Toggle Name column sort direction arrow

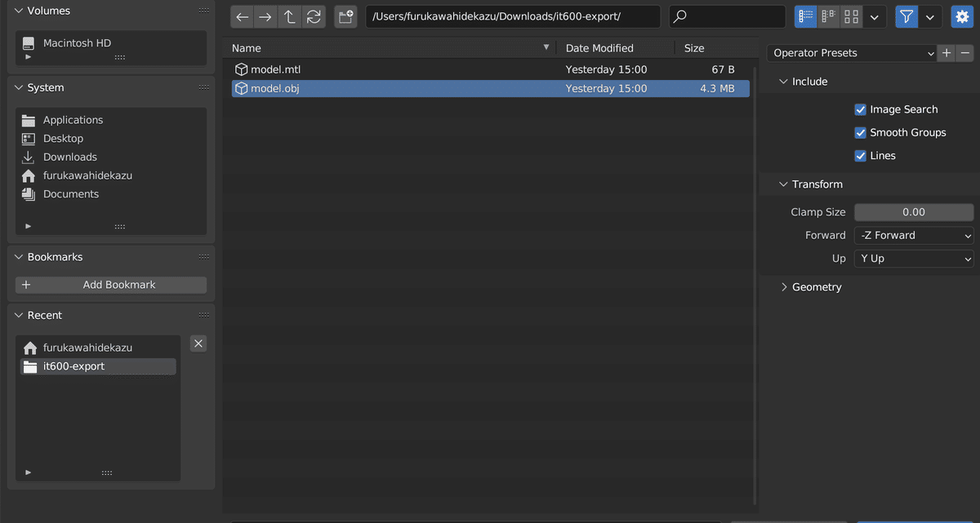click(x=546, y=47)
